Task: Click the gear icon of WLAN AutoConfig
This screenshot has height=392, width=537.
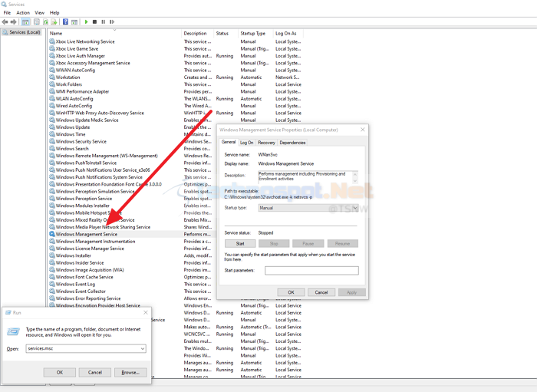Action: [x=52, y=99]
